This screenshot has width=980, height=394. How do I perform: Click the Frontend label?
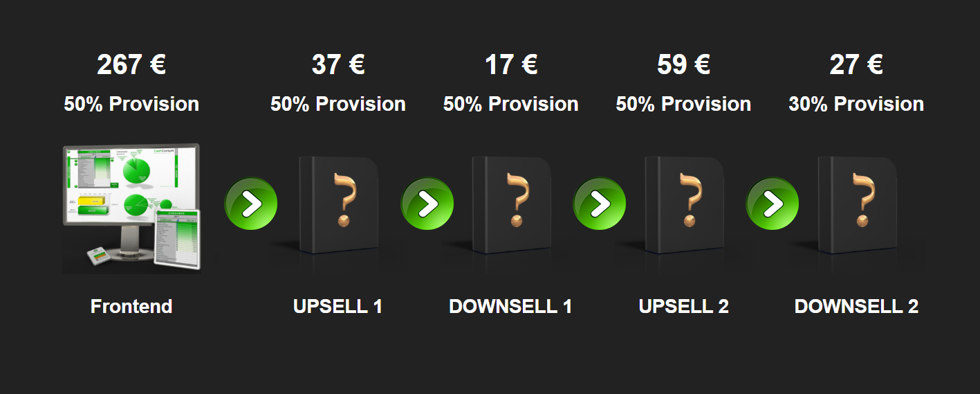[x=131, y=306]
